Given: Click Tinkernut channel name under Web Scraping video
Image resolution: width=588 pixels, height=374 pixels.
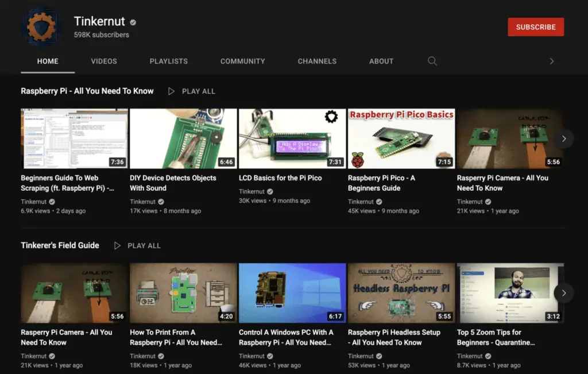Looking at the screenshot, I should coord(34,202).
